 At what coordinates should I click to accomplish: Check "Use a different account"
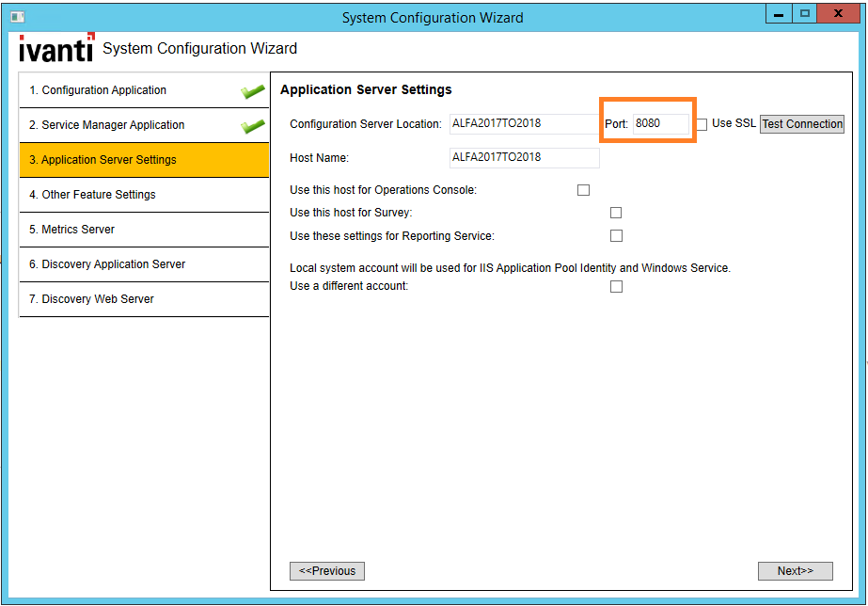point(616,286)
